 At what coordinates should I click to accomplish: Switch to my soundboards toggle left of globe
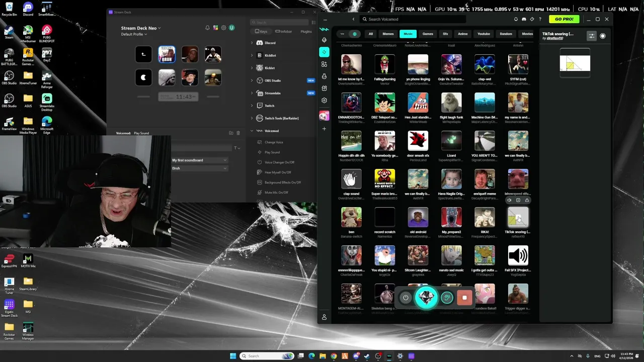[343, 34]
